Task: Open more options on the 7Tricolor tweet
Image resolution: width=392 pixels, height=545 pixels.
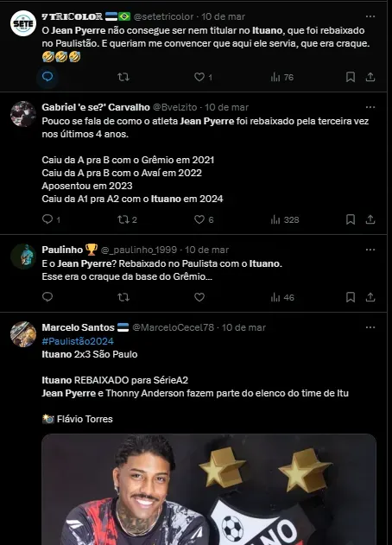Action: (x=370, y=16)
